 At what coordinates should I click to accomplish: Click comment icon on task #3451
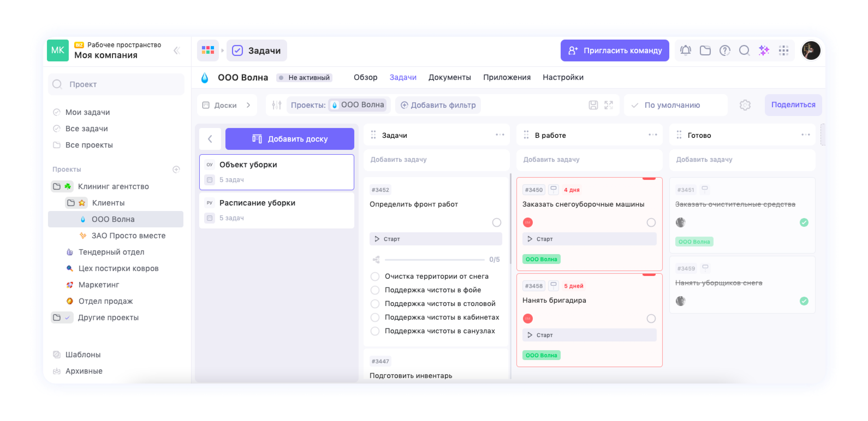pyautogui.click(x=705, y=189)
